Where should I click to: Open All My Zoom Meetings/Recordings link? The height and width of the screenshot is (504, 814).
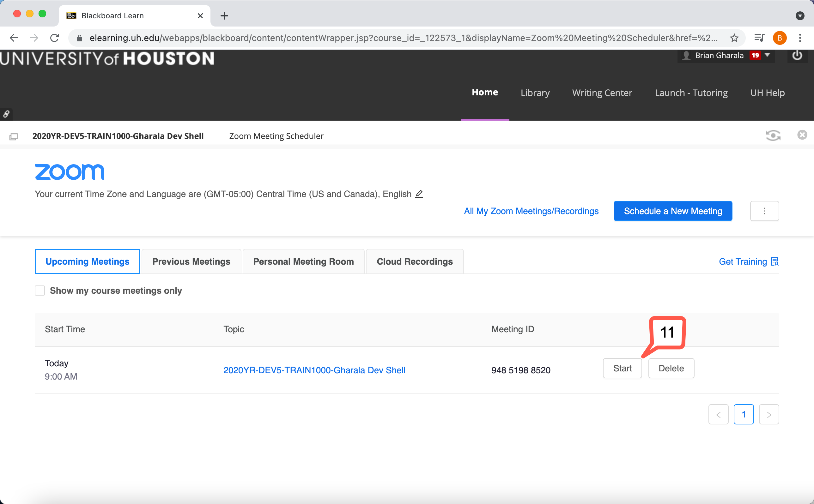point(531,211)
